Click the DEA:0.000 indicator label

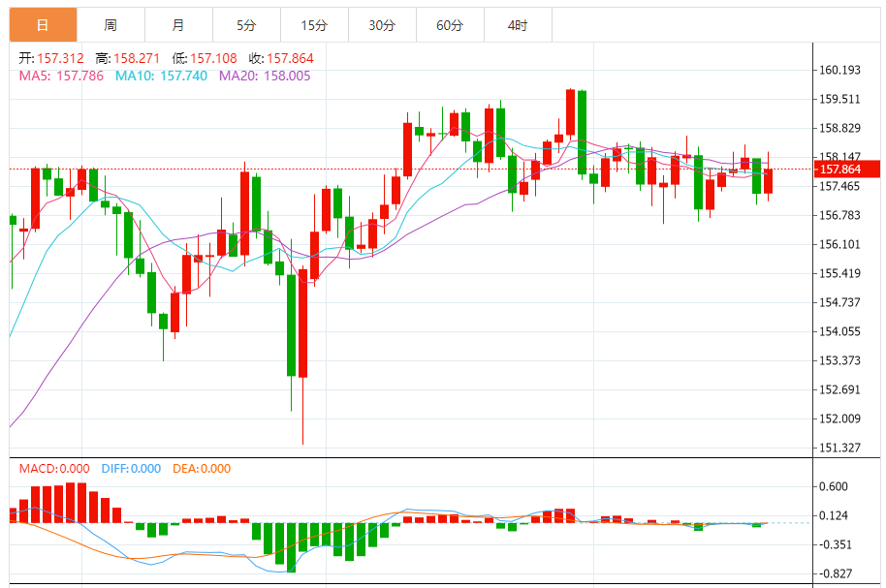click(x=202, y=468)
